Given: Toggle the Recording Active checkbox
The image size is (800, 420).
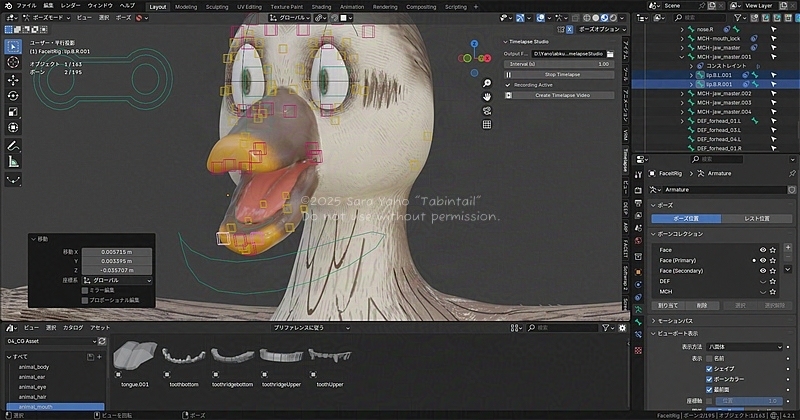Looking at the screenshot, I should (508, 85).
